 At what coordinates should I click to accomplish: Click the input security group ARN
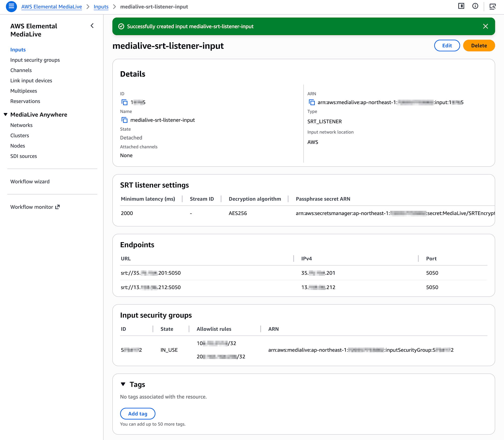[361, 350]
